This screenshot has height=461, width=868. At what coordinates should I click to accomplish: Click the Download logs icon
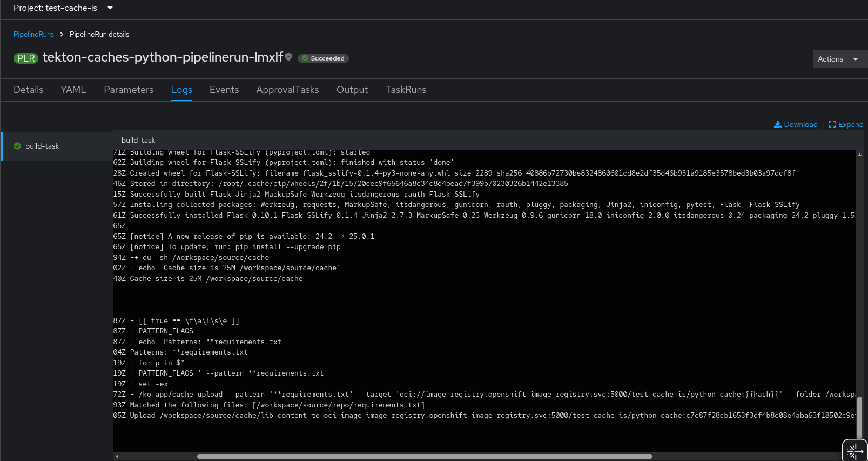[777, 124]
